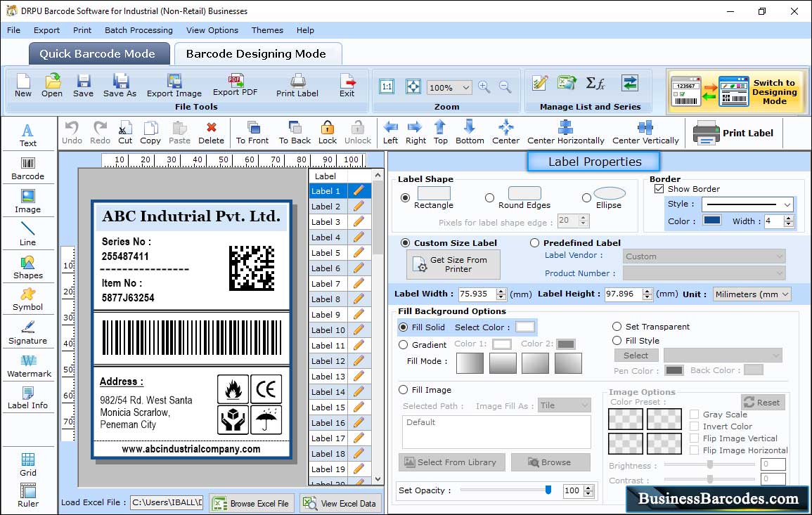Center Horizontally on the label
The height and width of the screenshot is (515, 812).
(566, 133)
